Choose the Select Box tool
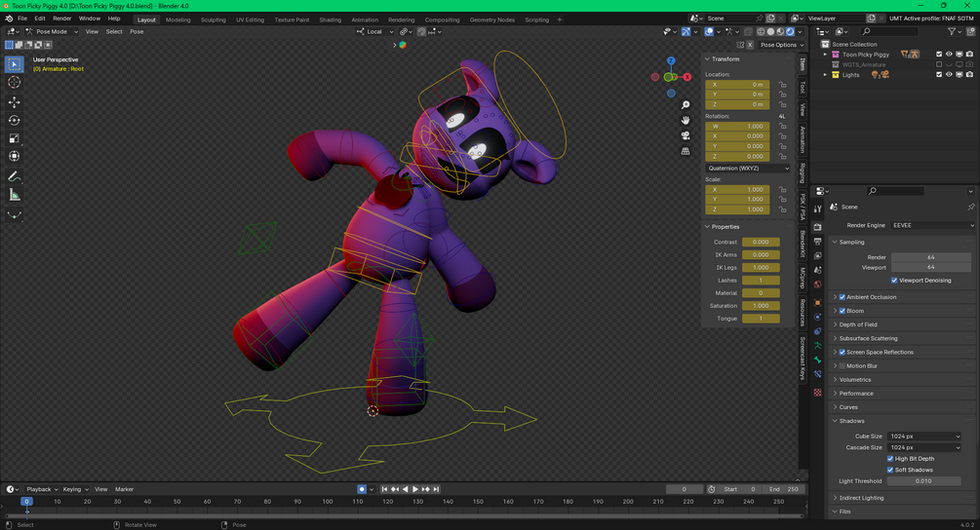The height and width of the screenshot is (530, 980). 15,63
